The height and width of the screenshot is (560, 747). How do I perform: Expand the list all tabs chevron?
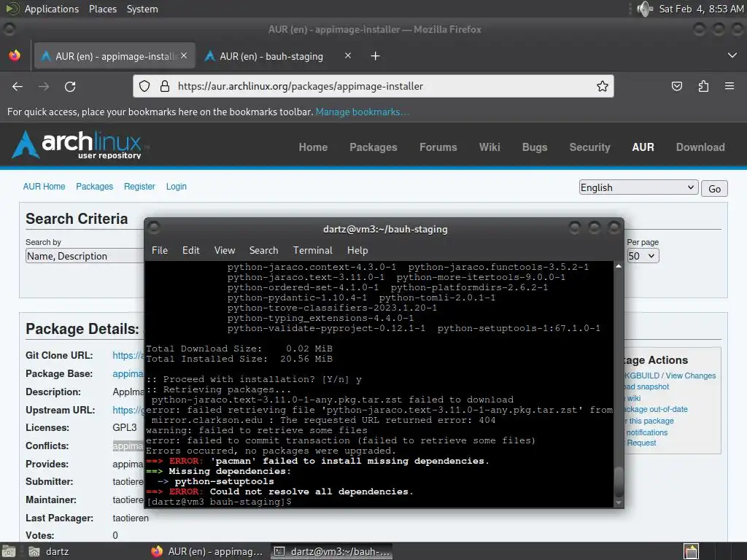coord(732,55)
